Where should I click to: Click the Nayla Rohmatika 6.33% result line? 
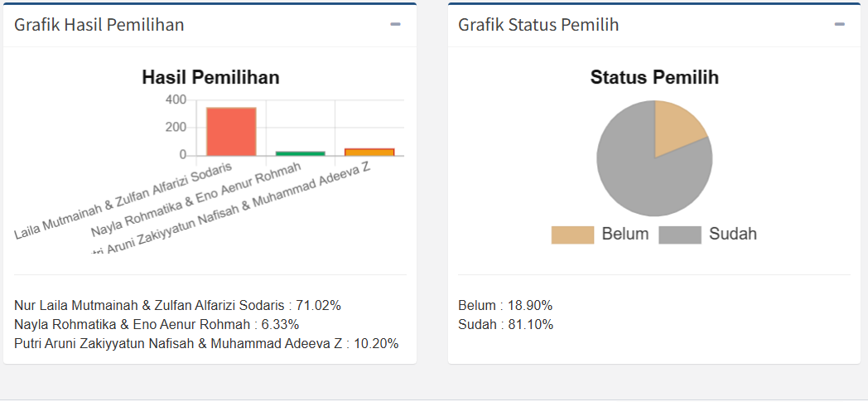tap(157, 324)
